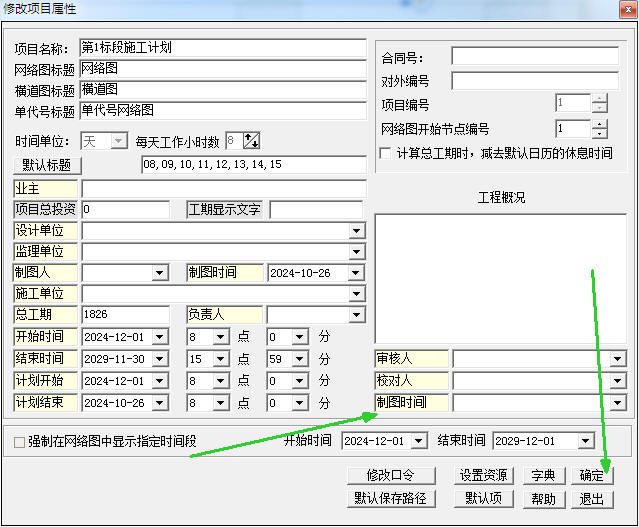Viewport: 639px width, 527px height.
Task: Click the 修改口令 button
Action: pyautogui.click(x=391, y=475)
